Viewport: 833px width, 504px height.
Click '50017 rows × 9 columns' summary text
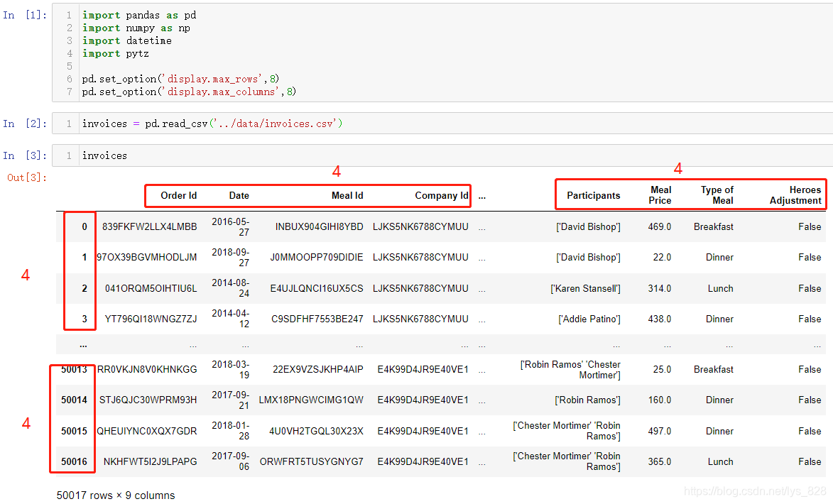pos(116,495)
